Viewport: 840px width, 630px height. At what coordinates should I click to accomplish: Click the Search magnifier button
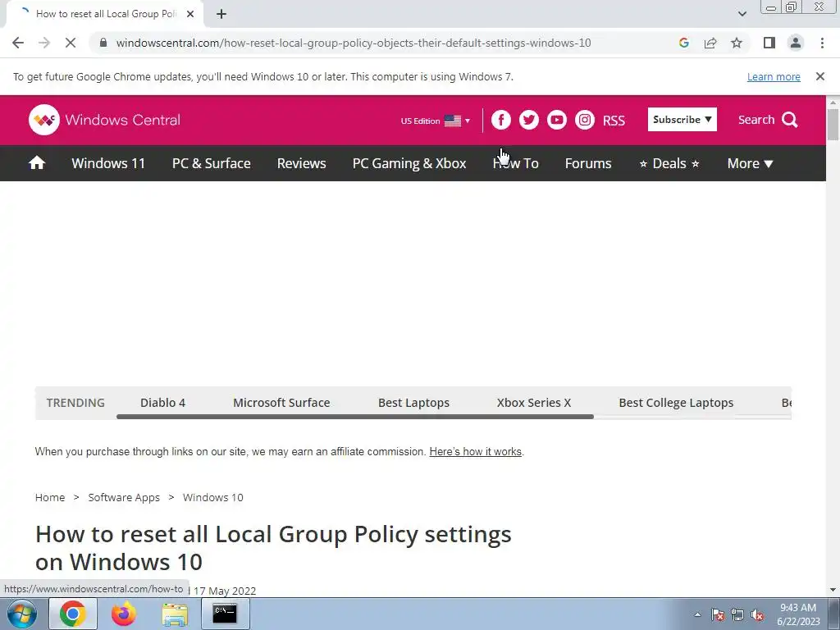pyautogui.click(x=768, y=120)
